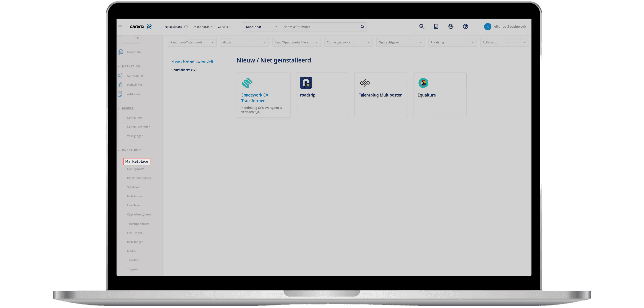Open Spadework CV Transformer title link
Image resolution: width=644 pixels, height=308 pixels.
(255, 98)
